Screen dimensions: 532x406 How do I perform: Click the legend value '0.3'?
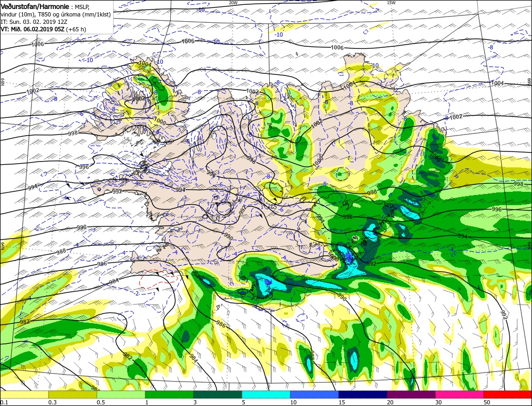click(x=52, y=402)
